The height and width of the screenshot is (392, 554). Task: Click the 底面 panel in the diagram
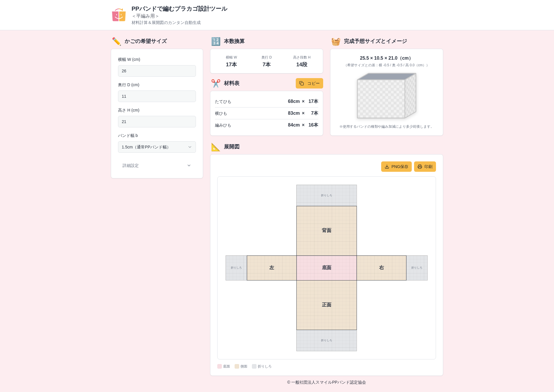coord(327,268)
